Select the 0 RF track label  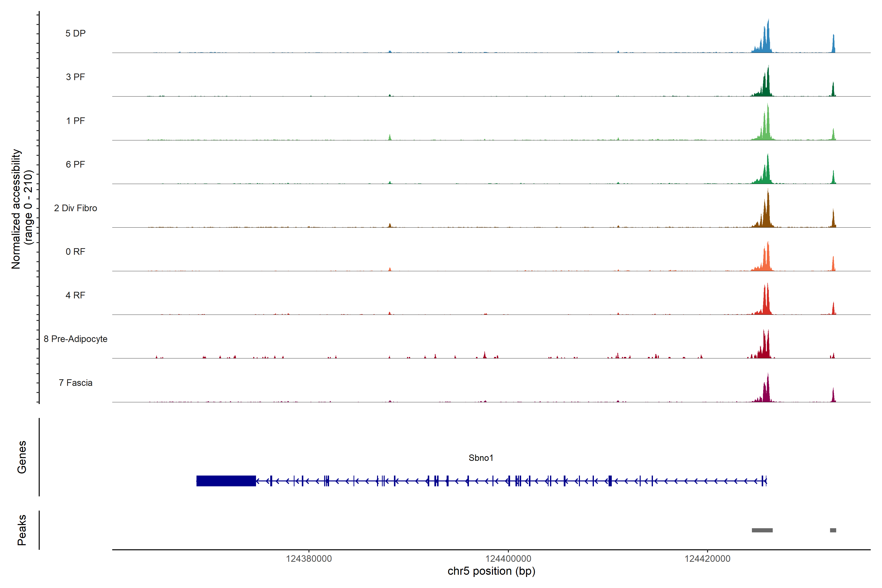point(75,252)
